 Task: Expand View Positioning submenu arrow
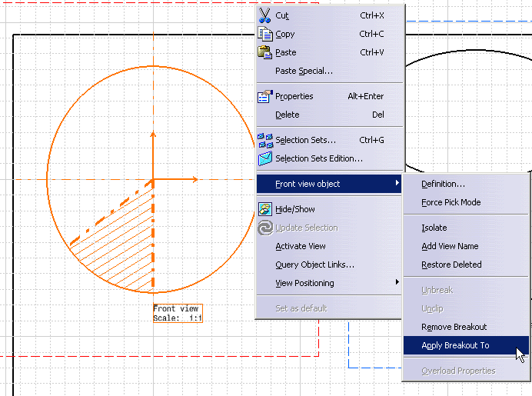tap(397, 282)
